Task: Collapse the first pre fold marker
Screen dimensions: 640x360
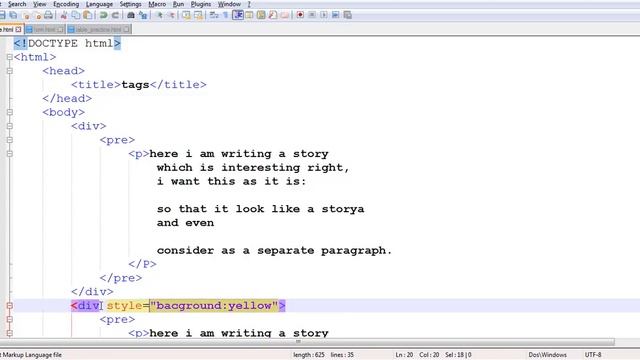Action: (x=9, y=140)
